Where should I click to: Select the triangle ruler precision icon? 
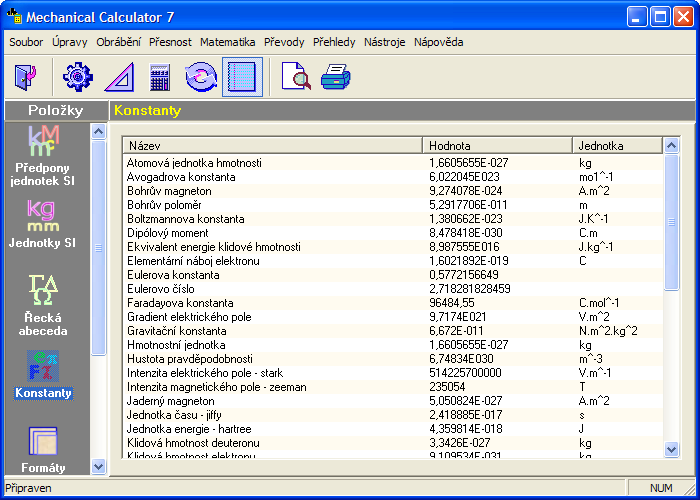click(119, 77)
